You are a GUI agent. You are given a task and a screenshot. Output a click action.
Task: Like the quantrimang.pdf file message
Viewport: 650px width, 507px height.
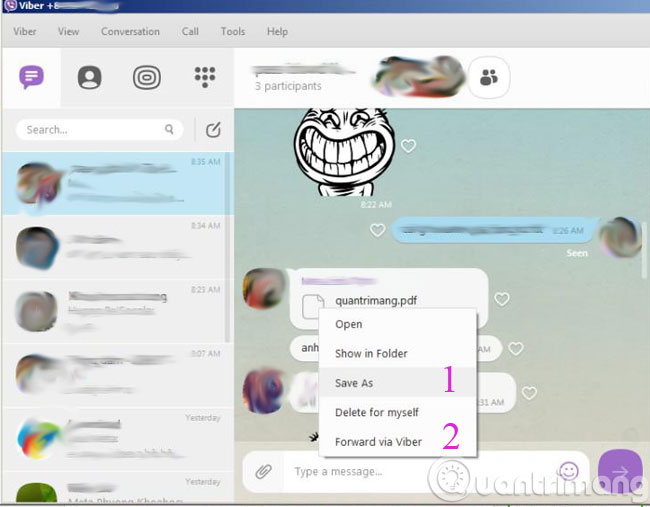coord(502,299)
